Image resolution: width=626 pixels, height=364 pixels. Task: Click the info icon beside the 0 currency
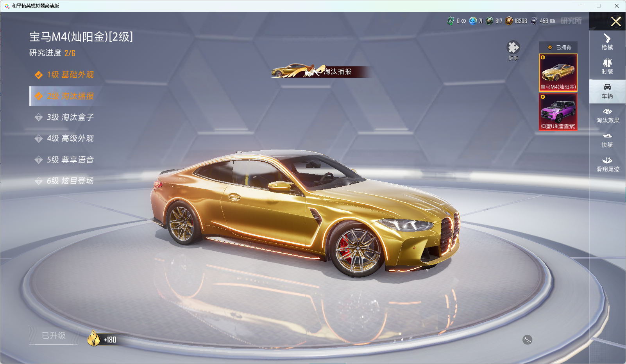463,21
